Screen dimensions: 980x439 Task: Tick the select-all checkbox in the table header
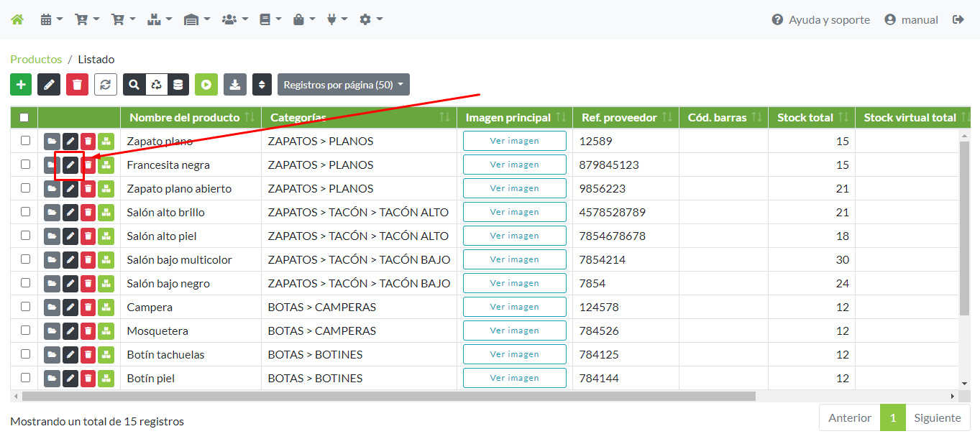tap(24, 117)
